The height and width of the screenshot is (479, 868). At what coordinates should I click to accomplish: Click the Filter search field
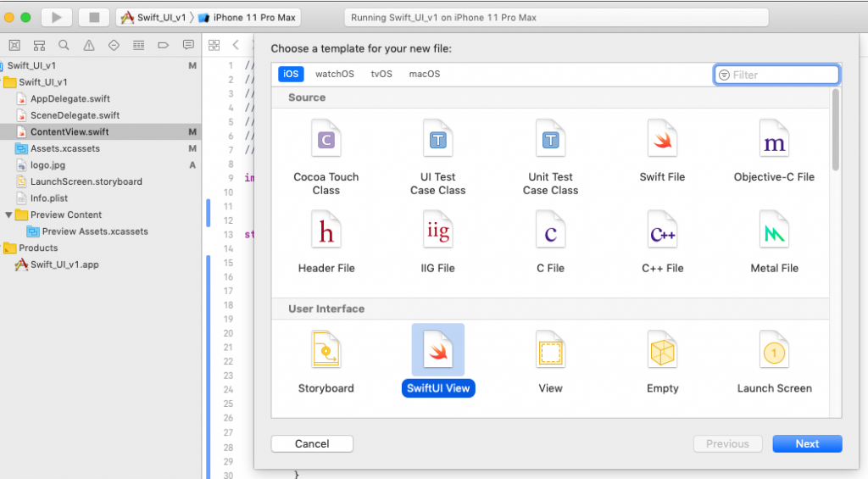pyautogui.click(x=776, y=75)
